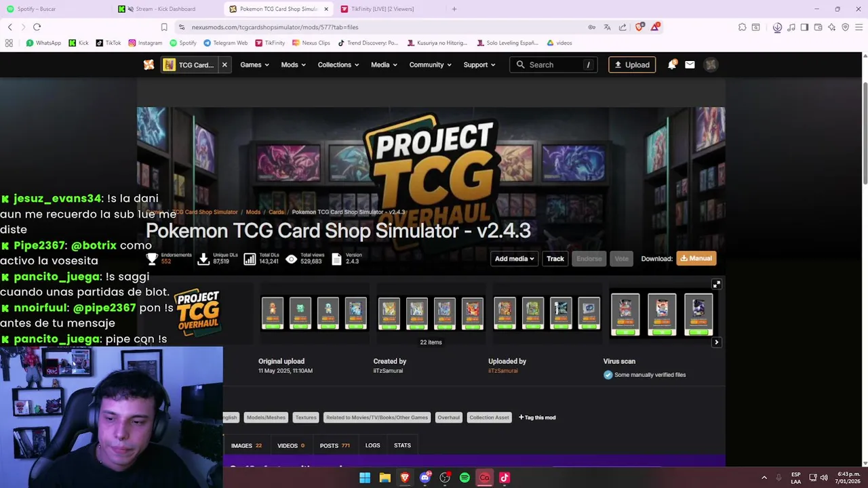Click the Track button
This screenshot has height=488, width=868.
(555, 258)
